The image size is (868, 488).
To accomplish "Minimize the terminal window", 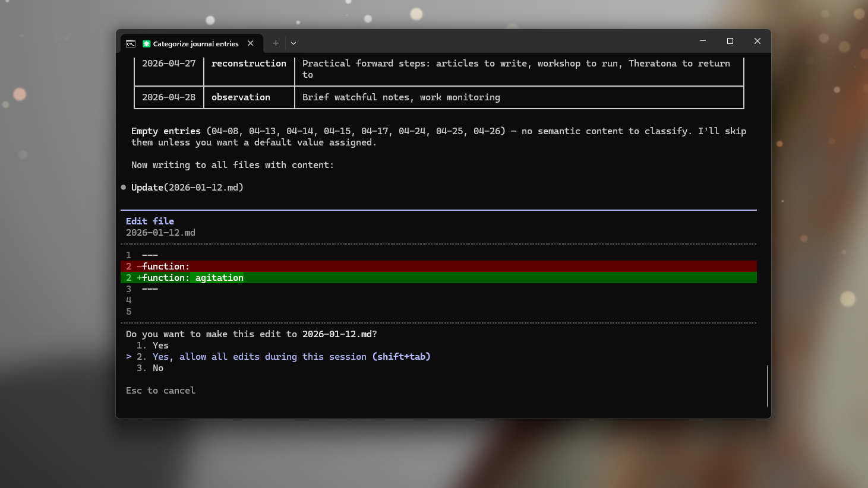I will click(x=703, y=41).
